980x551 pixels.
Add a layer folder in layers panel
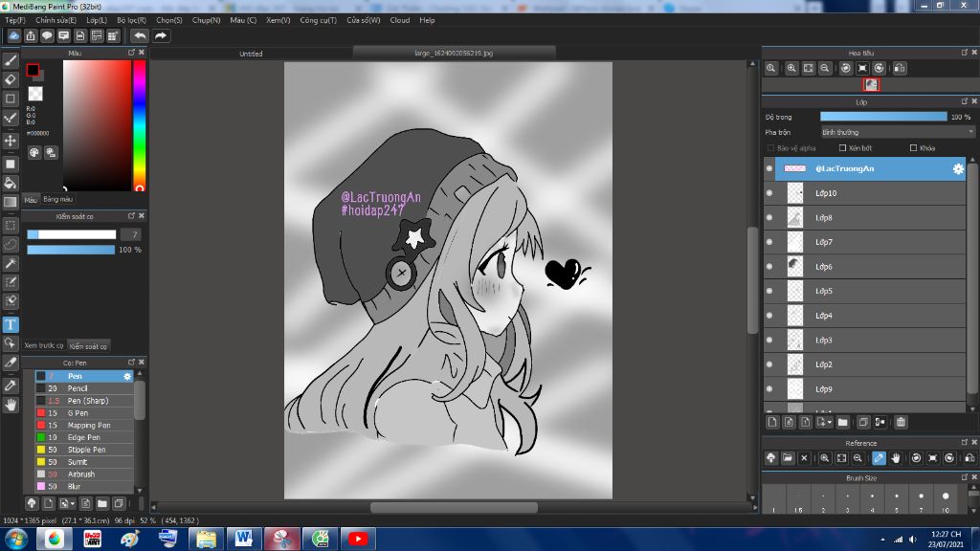pyautogui.click(x=842, y=422)
